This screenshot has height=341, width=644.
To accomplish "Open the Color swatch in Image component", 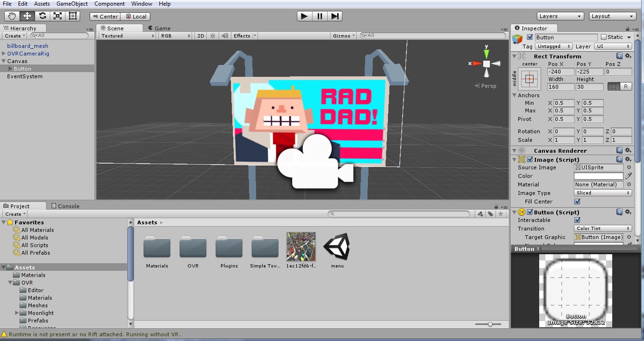I will 598,176.
